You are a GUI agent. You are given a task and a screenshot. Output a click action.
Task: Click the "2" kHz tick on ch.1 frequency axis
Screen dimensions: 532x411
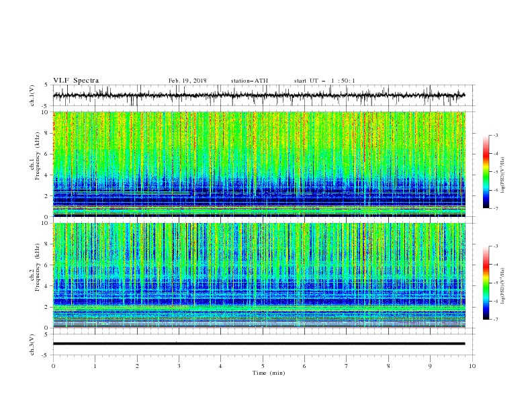click(x=47, y=196)
